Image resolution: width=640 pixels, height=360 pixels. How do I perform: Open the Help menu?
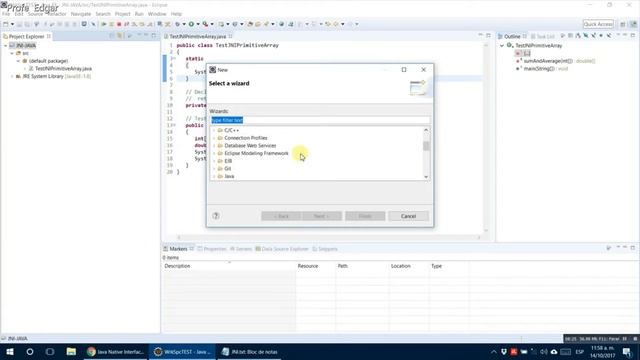[176, 14]
